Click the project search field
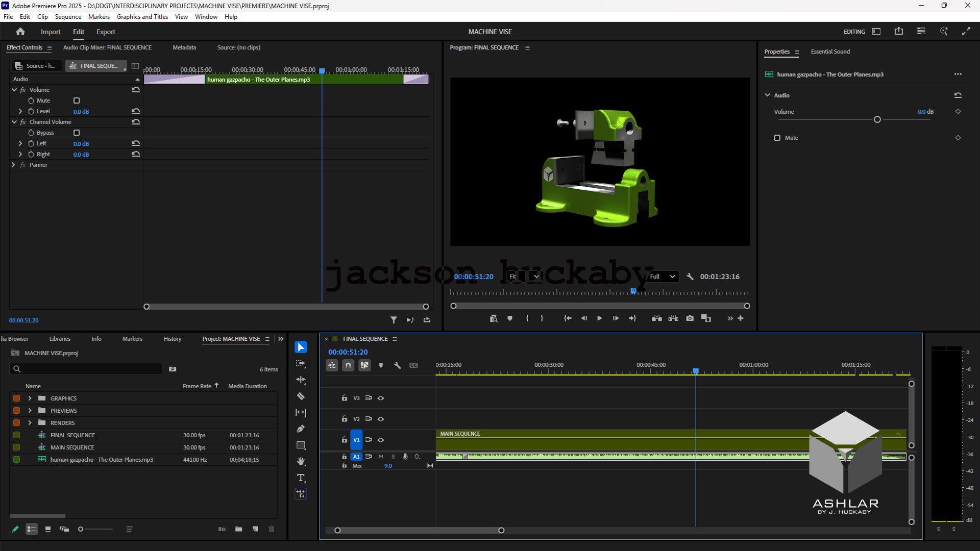This screenshot has height=551, width=980. point(87,369)
